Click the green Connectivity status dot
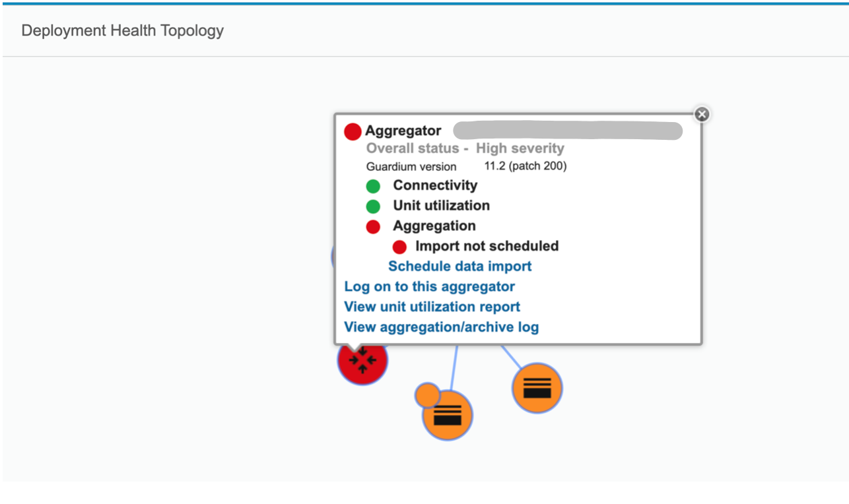Image resolution: width=849 pixels, height=504 pixels. [x=374, y=187]
